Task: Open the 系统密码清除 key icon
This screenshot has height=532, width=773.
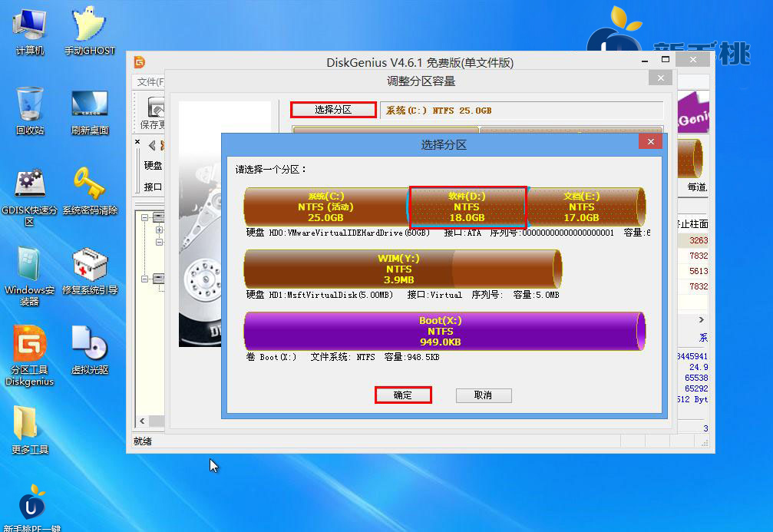Action: pyautogui.click(x=89, y=191)
